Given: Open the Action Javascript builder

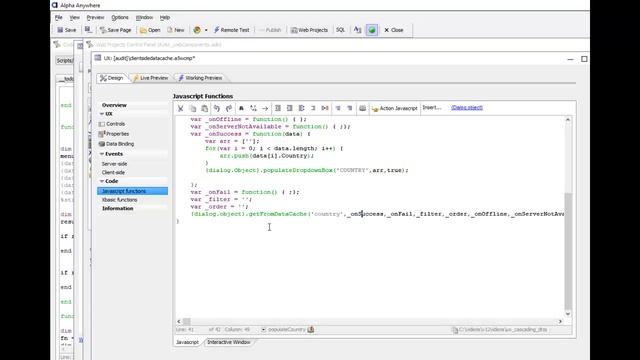Looking at the screenshot, I should coord(395,108).
